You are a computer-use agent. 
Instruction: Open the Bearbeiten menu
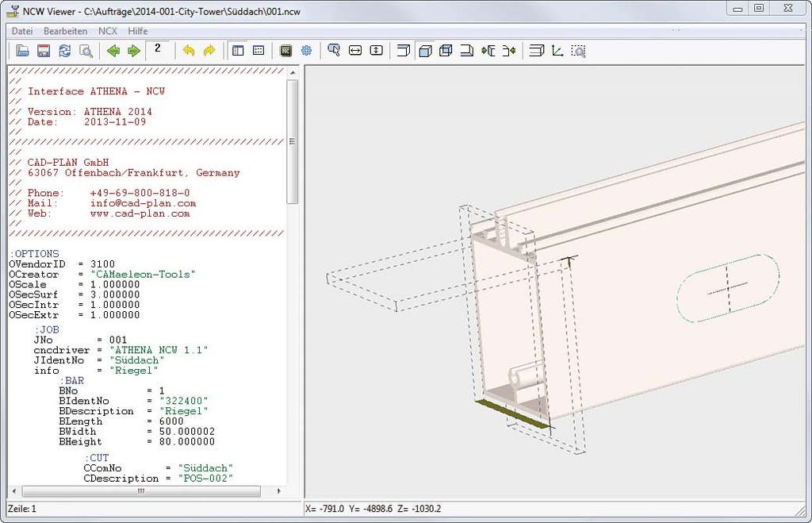65,31
